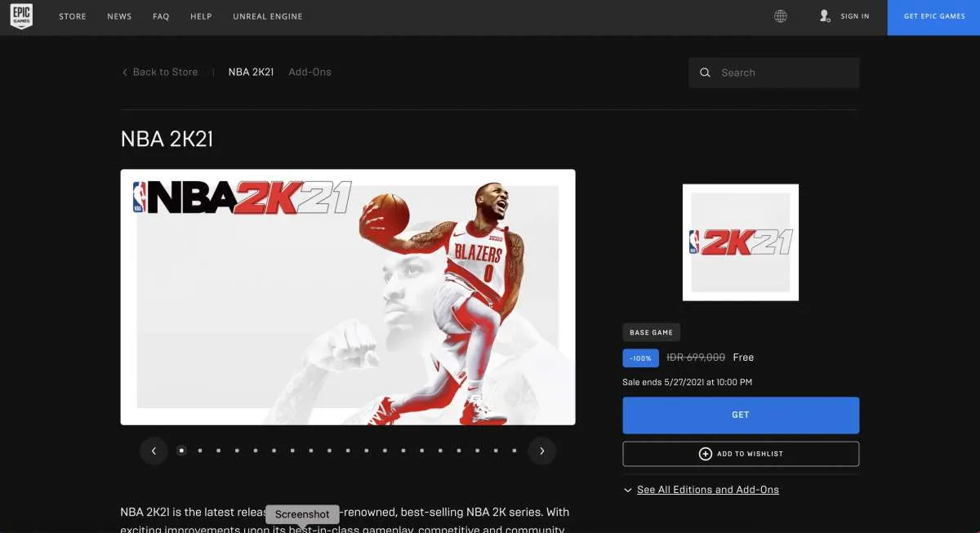The height and width of the screenshot is (533, 980).
Task: Click the user profile icon
Action: [825, 16]
